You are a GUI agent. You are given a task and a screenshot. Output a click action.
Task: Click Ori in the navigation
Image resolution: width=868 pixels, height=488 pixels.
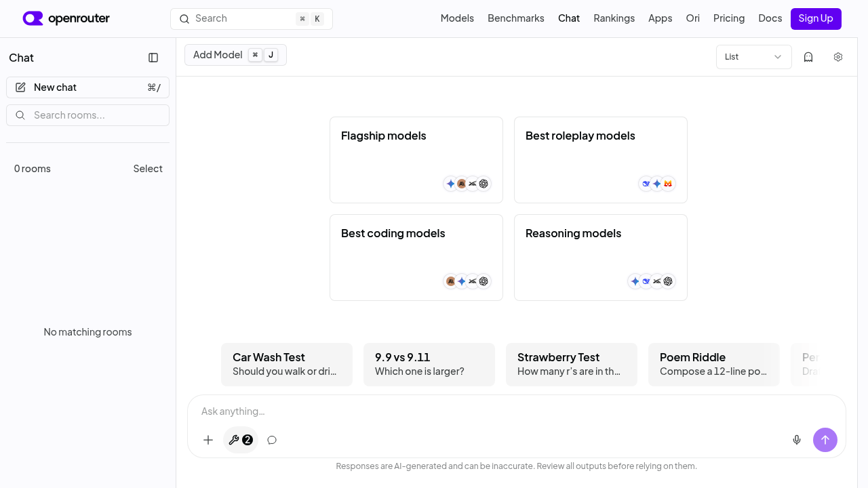pos(693,18)
